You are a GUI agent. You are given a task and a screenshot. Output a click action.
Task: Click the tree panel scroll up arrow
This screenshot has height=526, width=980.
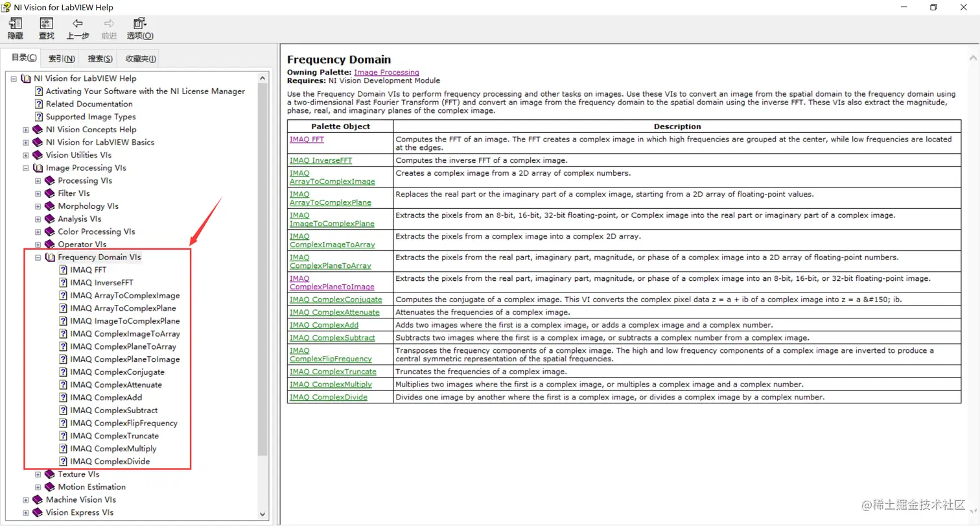262,78
